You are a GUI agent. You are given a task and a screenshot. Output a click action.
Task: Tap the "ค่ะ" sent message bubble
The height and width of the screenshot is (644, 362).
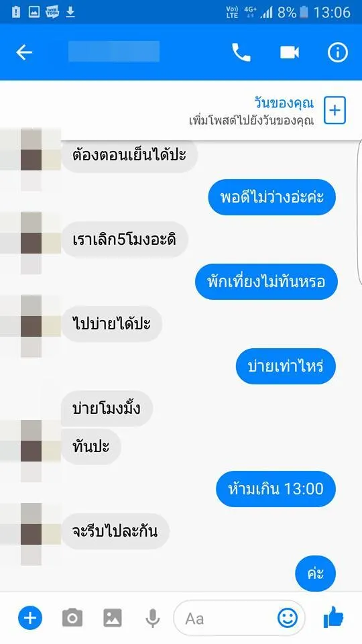click(x=315, y=574)
